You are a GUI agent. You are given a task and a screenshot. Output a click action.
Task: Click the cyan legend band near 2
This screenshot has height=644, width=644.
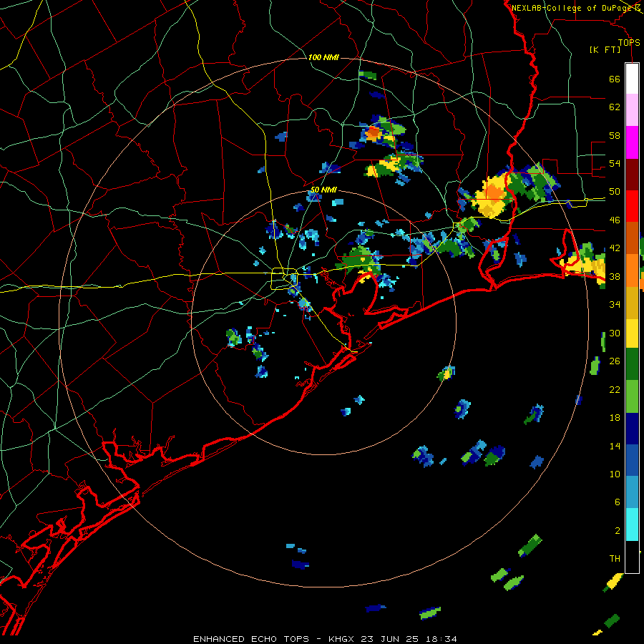[x=632, y=525]
